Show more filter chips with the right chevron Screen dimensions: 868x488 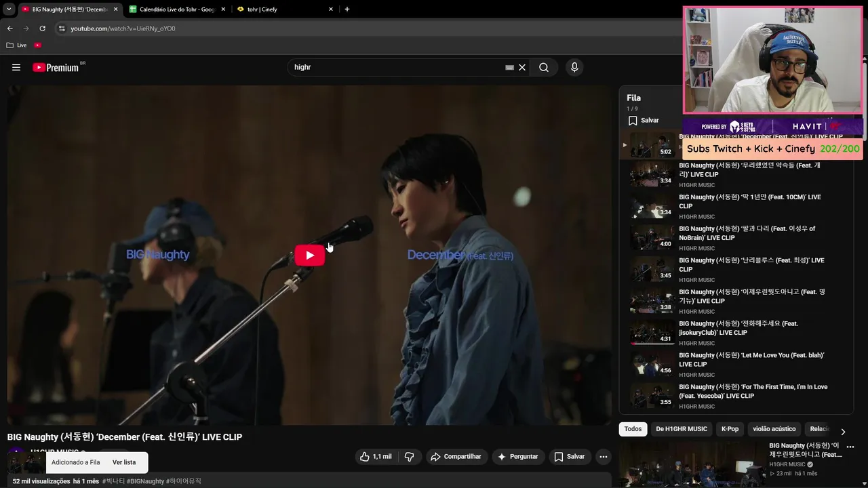[843, 432]
